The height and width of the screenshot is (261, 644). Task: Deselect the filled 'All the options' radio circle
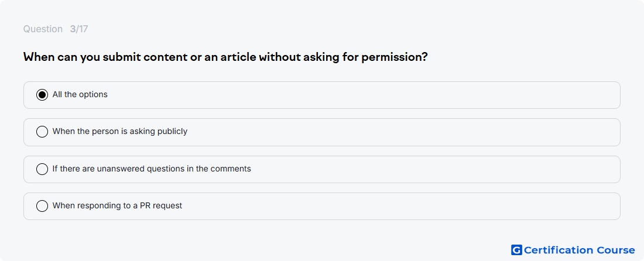(42, 95)
